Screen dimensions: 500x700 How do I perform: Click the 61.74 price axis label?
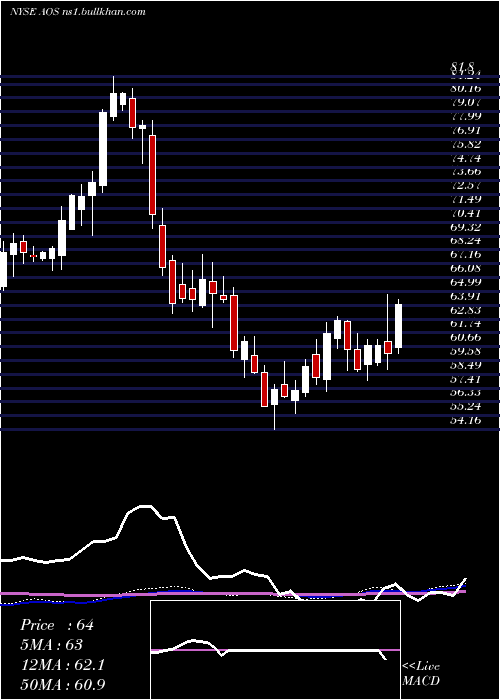466,324
